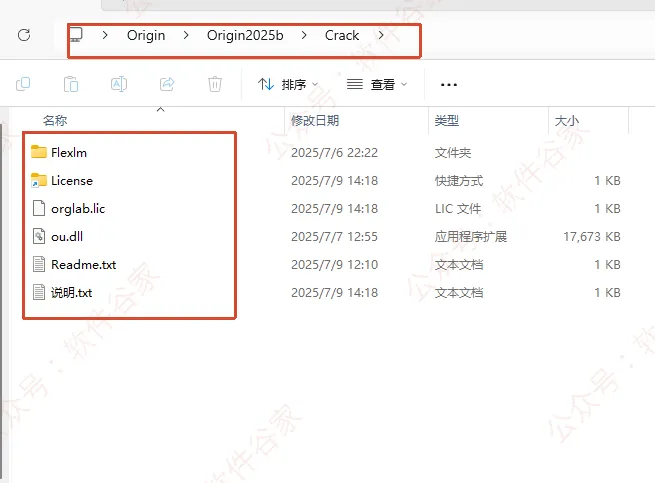Select the 说明.txt file name
655x483 pixels.
[x=71, y=292]
